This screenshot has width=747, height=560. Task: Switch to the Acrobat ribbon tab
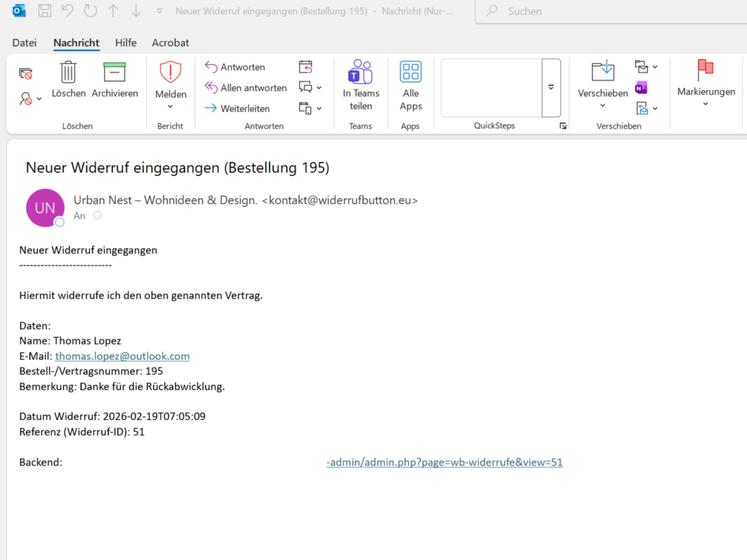pyautogui.click(x=170, y=42)
